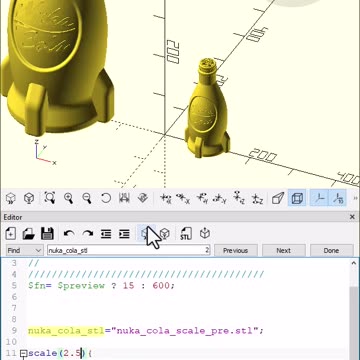Click the scale(2.5) text on line 11
This screenshot has height=360, width=360.
[x=57, y=353]
